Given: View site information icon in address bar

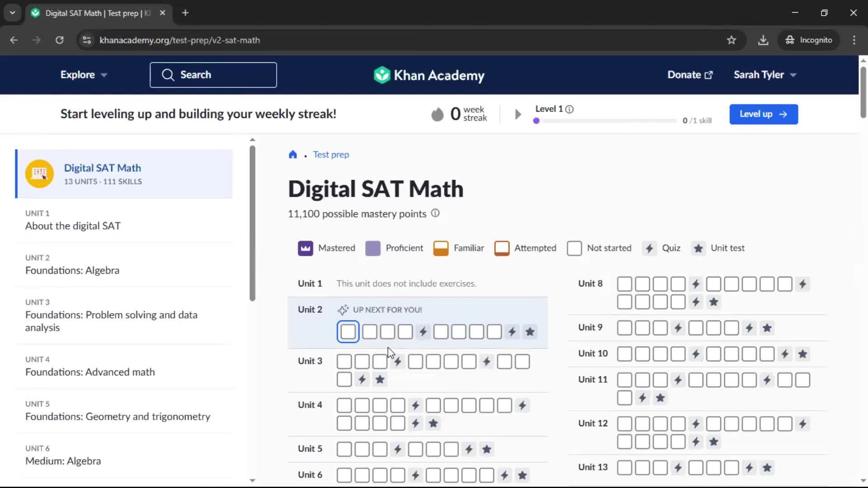Looking at the screenshot, I should 87,40.
